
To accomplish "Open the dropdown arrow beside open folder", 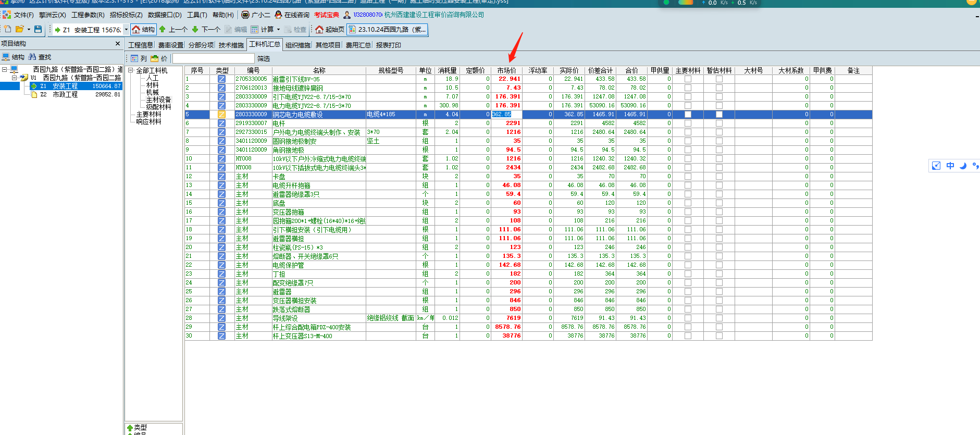I will pos(29,29).
